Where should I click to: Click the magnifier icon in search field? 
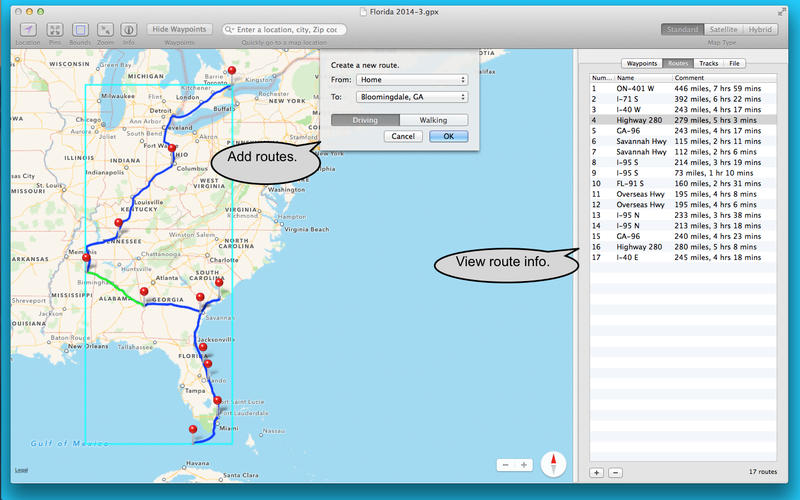click(230, 30)
